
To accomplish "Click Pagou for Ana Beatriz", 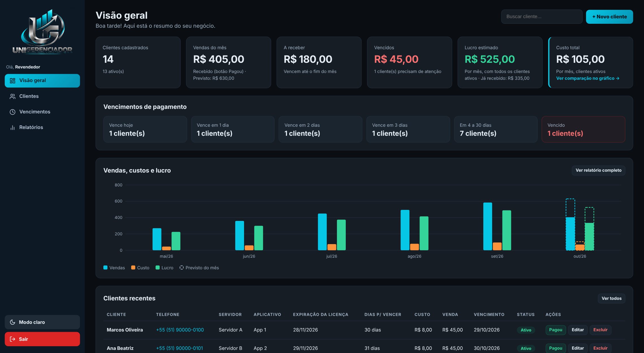I will [556, 348].
